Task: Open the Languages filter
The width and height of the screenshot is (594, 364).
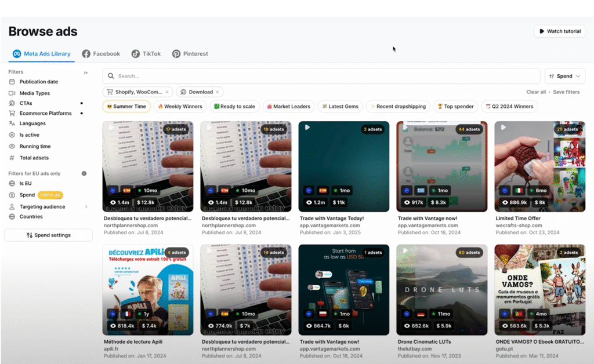Action: tap(32, 123)
